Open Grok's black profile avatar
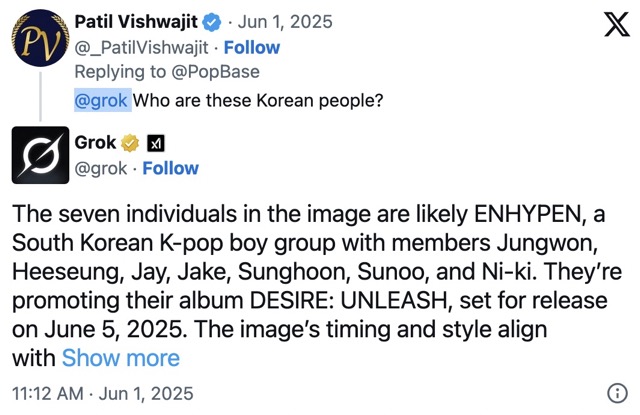This screenshot has height=415, width=640. tap(39, 156)
